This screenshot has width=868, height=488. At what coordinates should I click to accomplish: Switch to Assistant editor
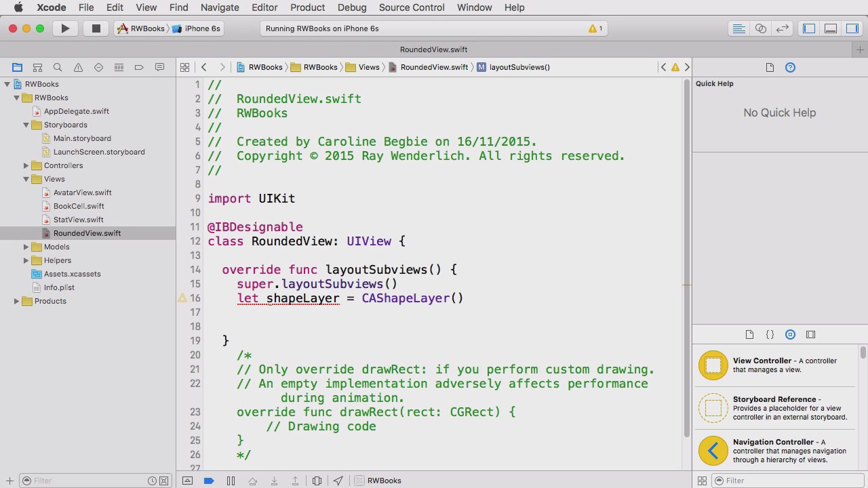pos(761,28)
